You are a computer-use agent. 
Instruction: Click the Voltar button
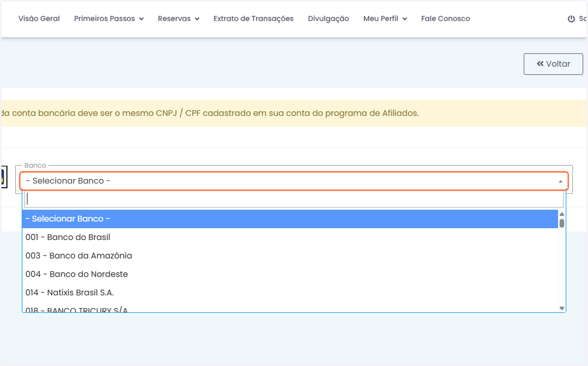(553, 64)
